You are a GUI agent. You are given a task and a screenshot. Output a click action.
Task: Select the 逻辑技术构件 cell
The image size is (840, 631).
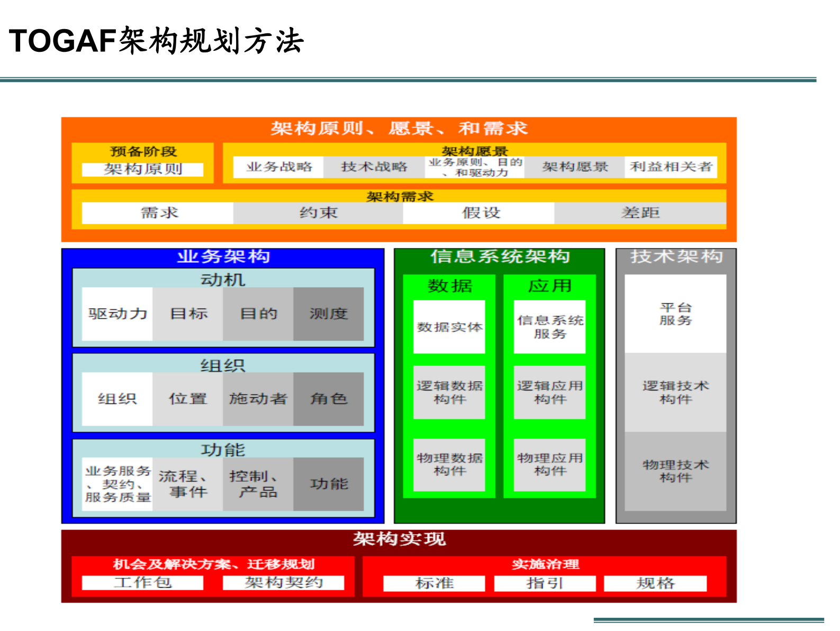pyautogui.click(x=675, y=392)
